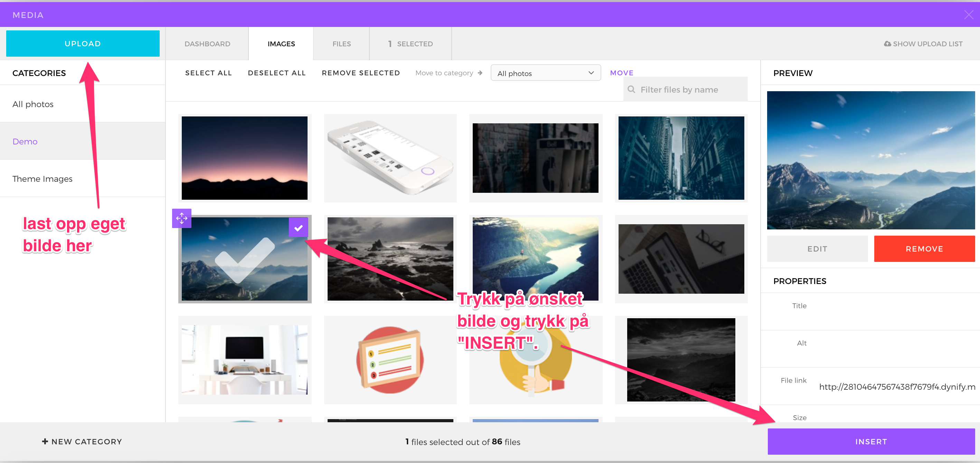Select the teal skyscraper street thumbnail
980x463 pixels.
coord(681,158)
